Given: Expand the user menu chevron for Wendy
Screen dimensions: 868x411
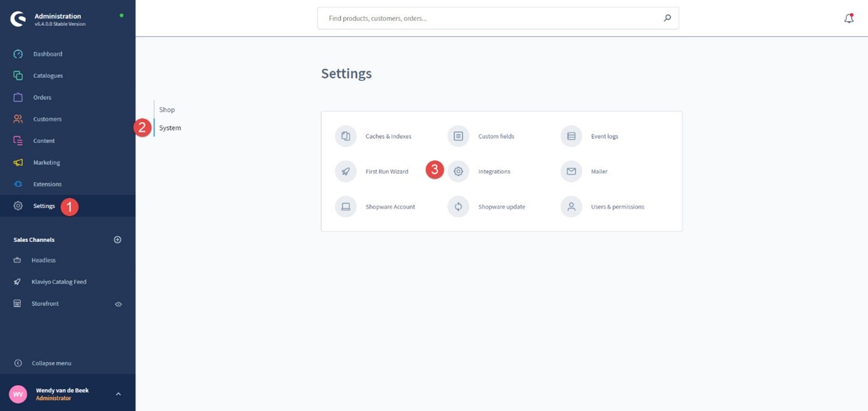Looking at the screenshot, I should (118, 394).
